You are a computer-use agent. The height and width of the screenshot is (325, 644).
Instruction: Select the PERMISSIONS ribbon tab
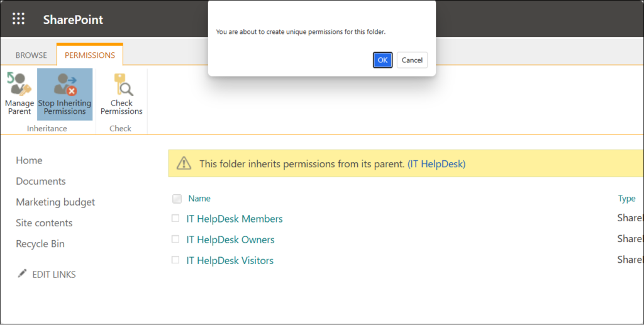coord(90,55)
